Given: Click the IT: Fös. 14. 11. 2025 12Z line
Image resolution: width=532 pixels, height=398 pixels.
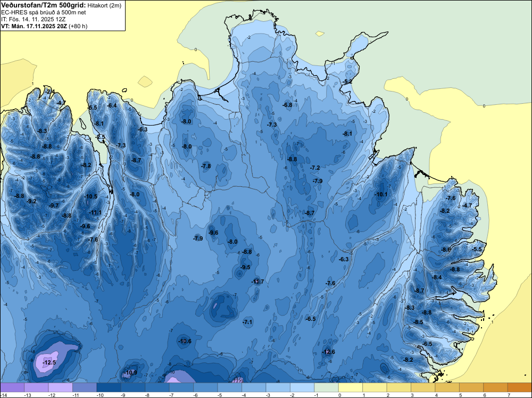Looking at the screenshot, I should [33, 19].
